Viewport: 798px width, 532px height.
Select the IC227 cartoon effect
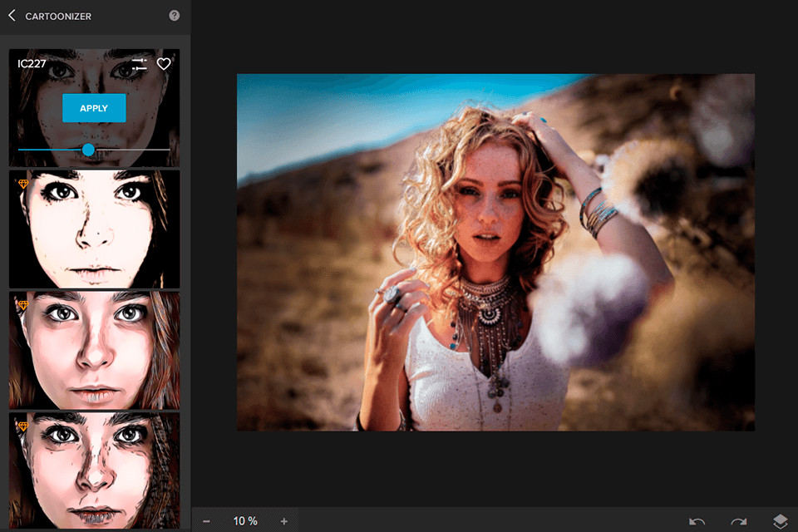coord(94,107)
